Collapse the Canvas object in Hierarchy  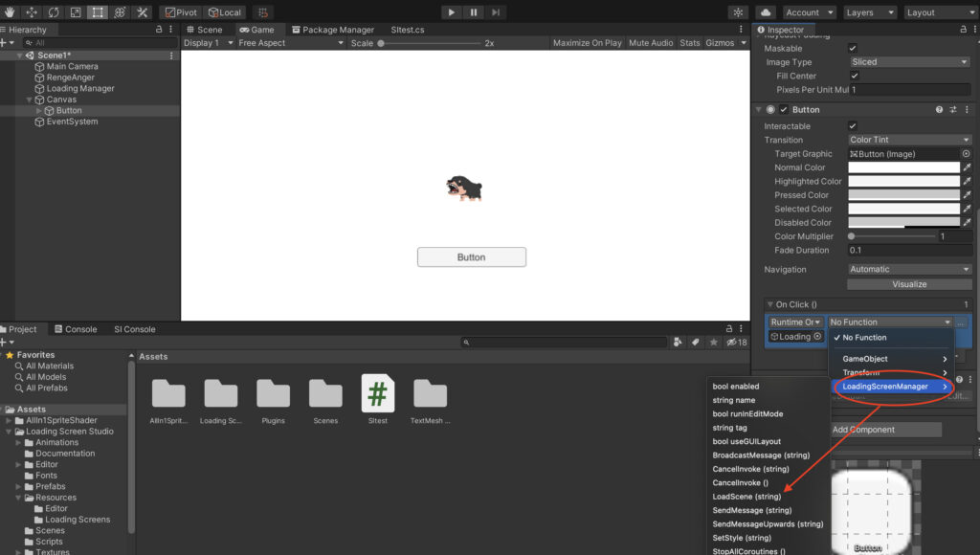(x=29, y=100)
